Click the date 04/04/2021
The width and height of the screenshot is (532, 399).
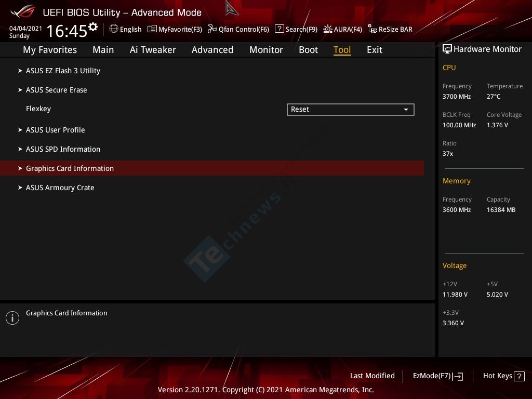click(25, 29)
